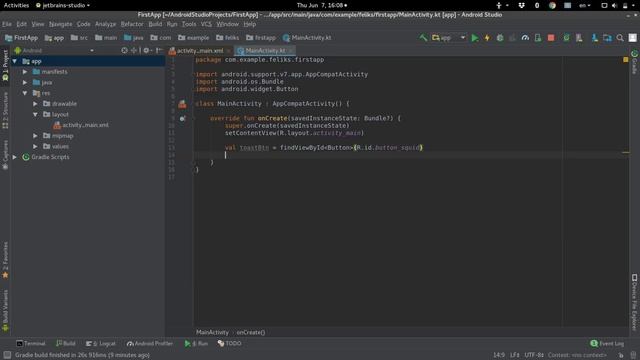The image size is (640, 360).
Task: Open the SDK Manager download icon
Action: [x=595, y=38]
